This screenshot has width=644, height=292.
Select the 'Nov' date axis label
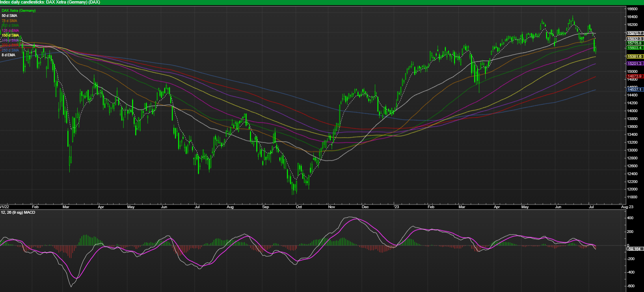point(331,207)
